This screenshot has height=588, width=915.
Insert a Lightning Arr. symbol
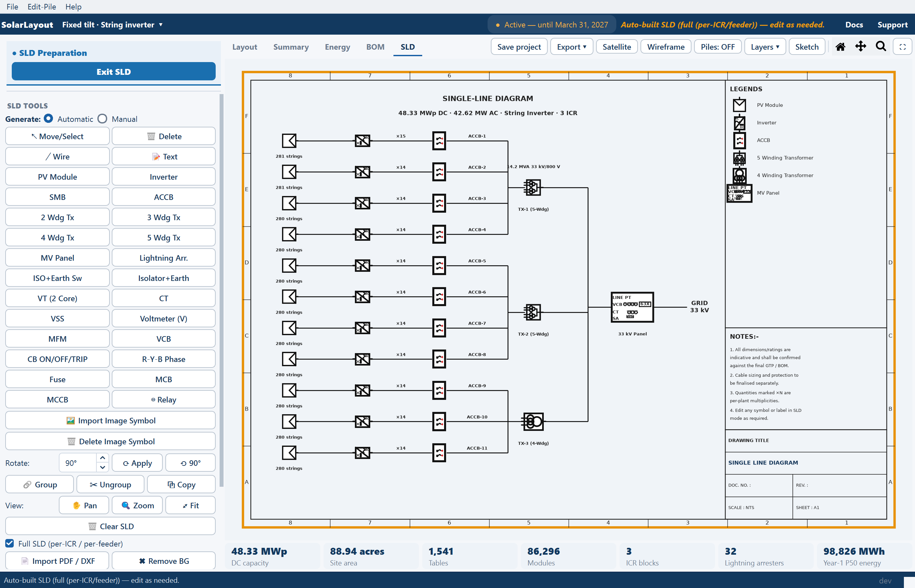(x=163, y=258)
